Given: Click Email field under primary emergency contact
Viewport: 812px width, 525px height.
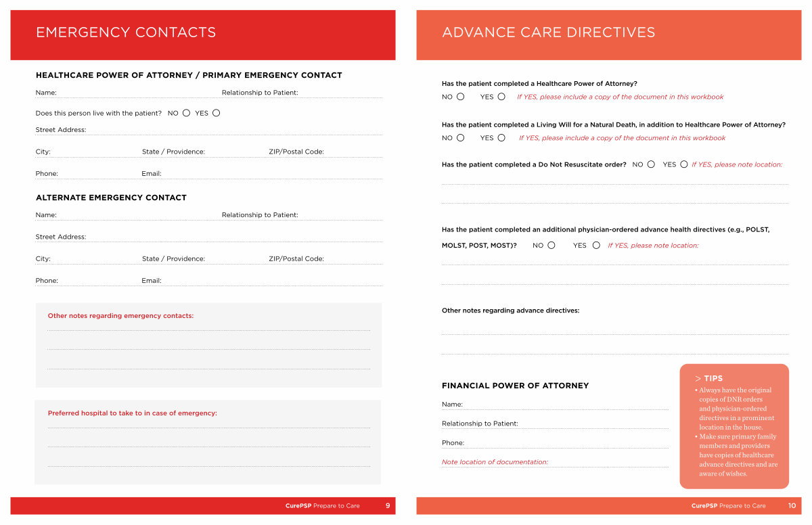Looking at the screenshot, I should point(271,174).
